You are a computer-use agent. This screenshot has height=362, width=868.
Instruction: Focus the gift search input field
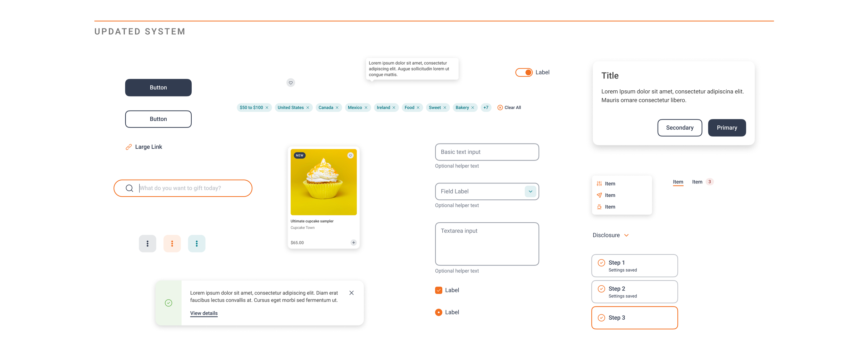(183, 188)
